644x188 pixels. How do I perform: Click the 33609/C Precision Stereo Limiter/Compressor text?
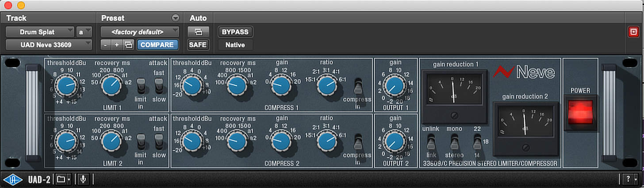(490, 164)
